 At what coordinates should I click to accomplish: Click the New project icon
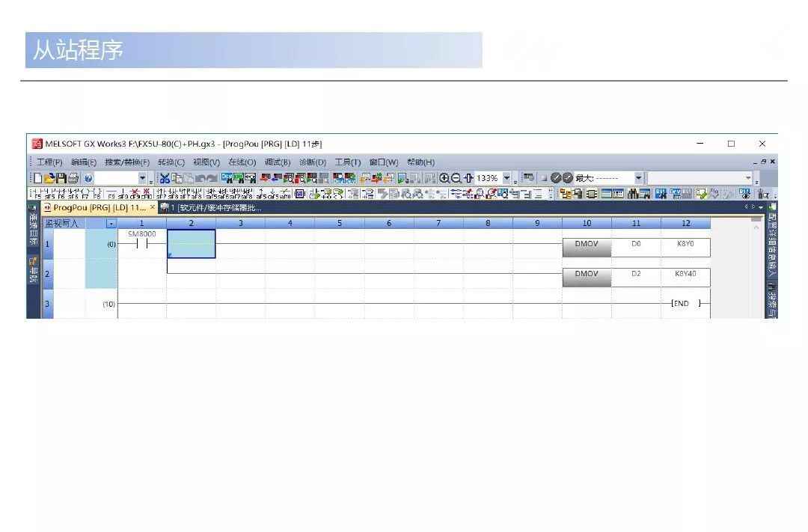click(37, 178)
